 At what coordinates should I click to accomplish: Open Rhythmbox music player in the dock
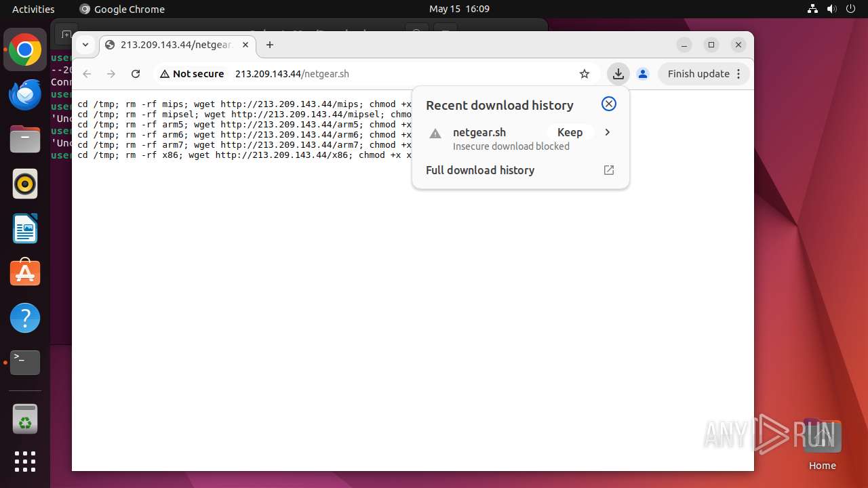pyautogui.click(x=25, y=184)
